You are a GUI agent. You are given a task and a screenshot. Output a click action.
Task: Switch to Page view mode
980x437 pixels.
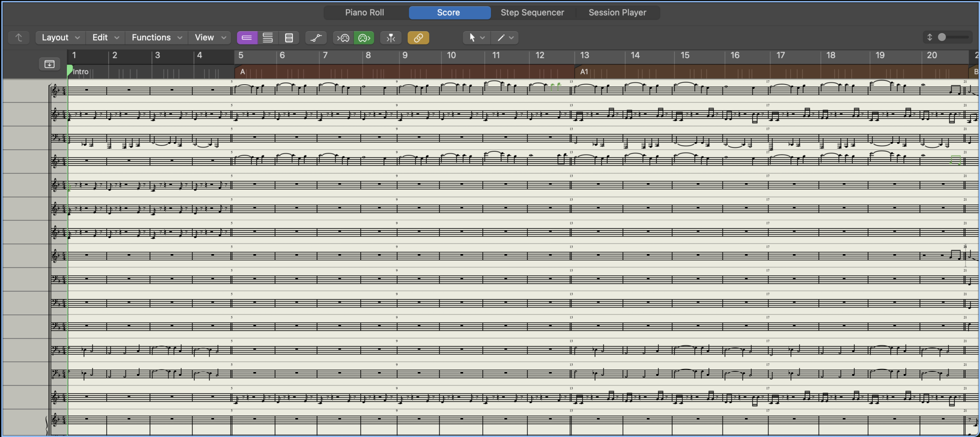[289, 37]
